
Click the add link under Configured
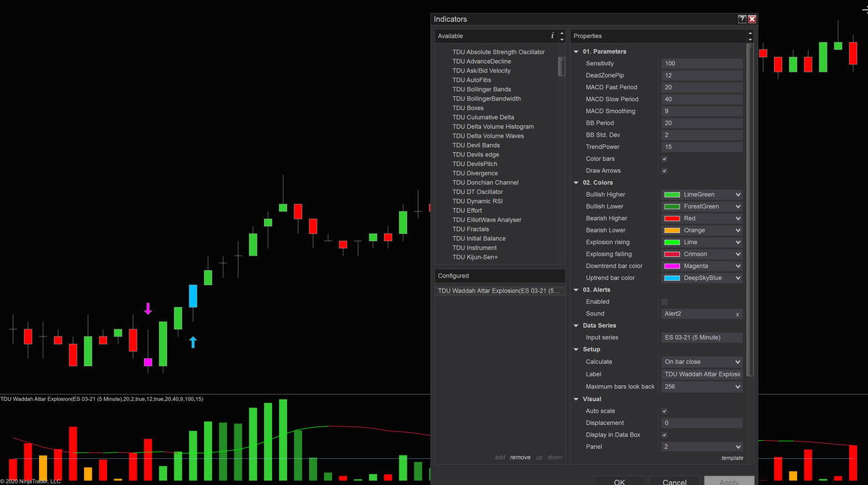500,457
